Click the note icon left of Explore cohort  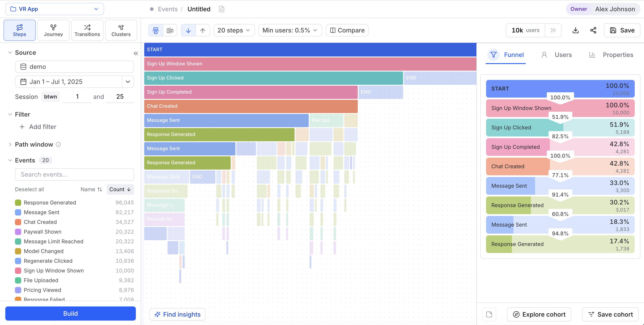point(489,314)
